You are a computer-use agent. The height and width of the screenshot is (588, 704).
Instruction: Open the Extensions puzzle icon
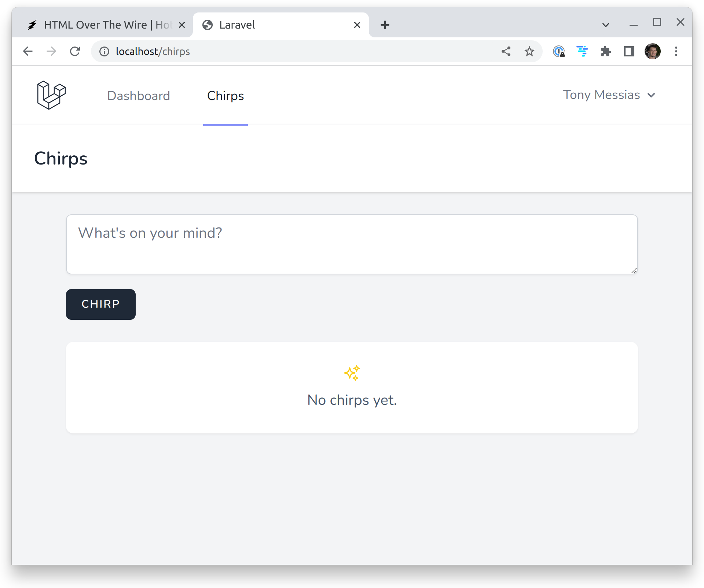coord(606,51)
